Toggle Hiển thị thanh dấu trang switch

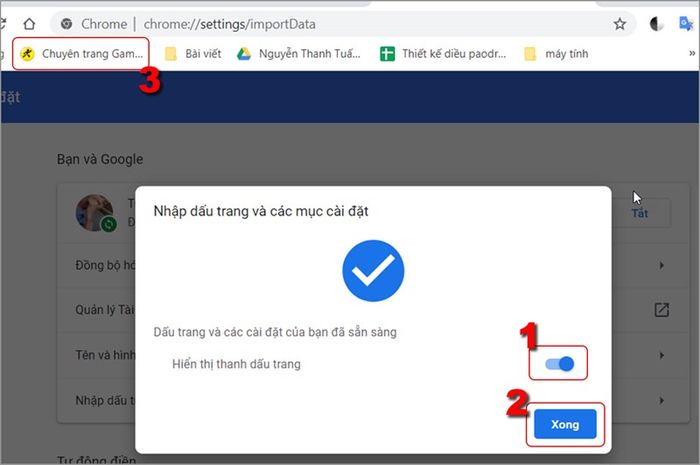pos(559,364)
